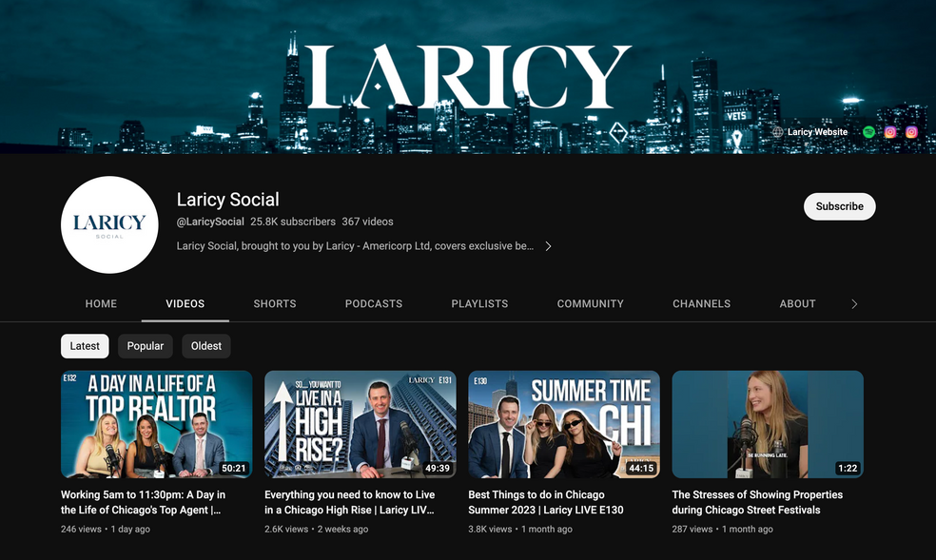Click the globe icon beside Laricy Website

778,132
